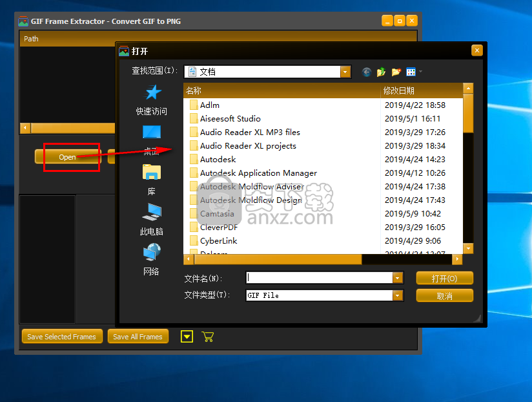Open the shopping cart purchase icon
This screenshot has width=532, height=402.
coord(208,336)
